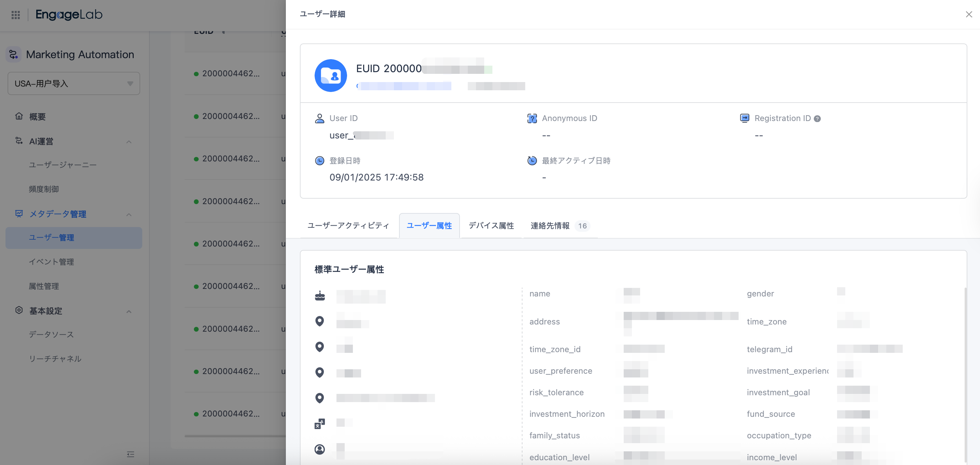Viewport: 980px width, 465px height.
Task: Open ユーザージャーニー in the sidebar
Action: pos(63,165)
